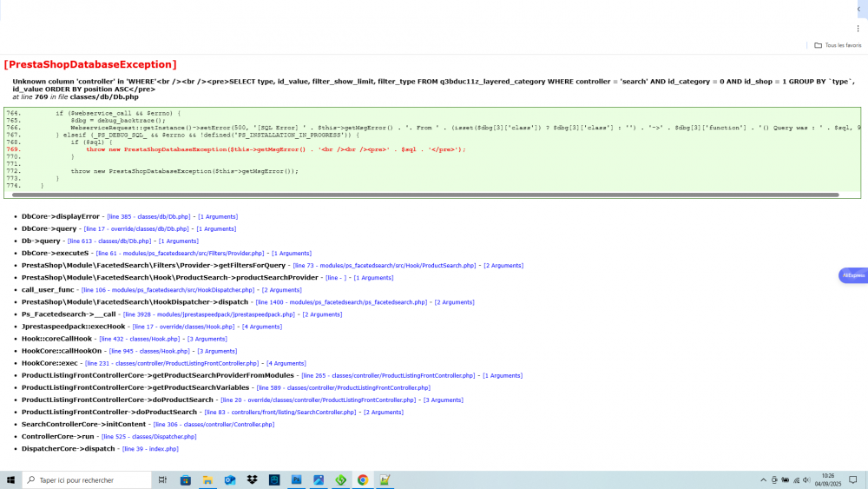Click the AliExpress floating side button
Image resolution: width=868 pixels, height=489 pixels.
(853, 275)
